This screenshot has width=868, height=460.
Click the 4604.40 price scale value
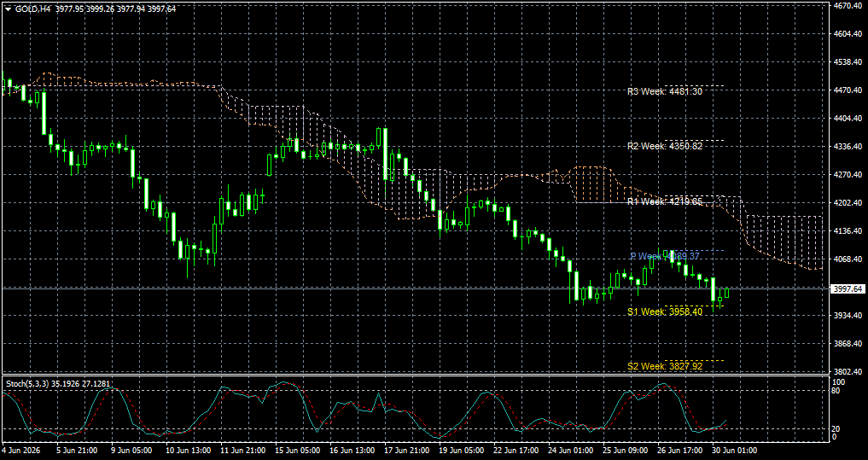(848, 34)
